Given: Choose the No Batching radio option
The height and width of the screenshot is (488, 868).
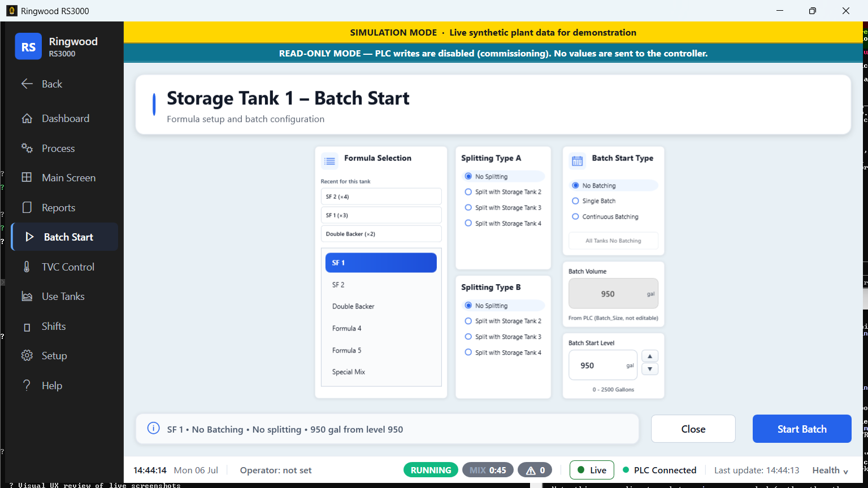Looking at the screenshot, I should [613, 185].
